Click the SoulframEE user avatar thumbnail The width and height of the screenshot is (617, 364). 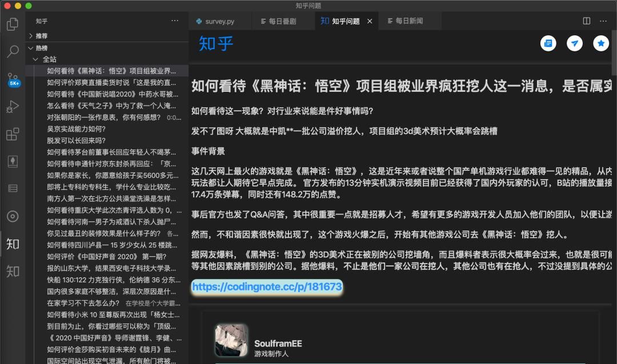pyautogui.click(x=231, y=341)
